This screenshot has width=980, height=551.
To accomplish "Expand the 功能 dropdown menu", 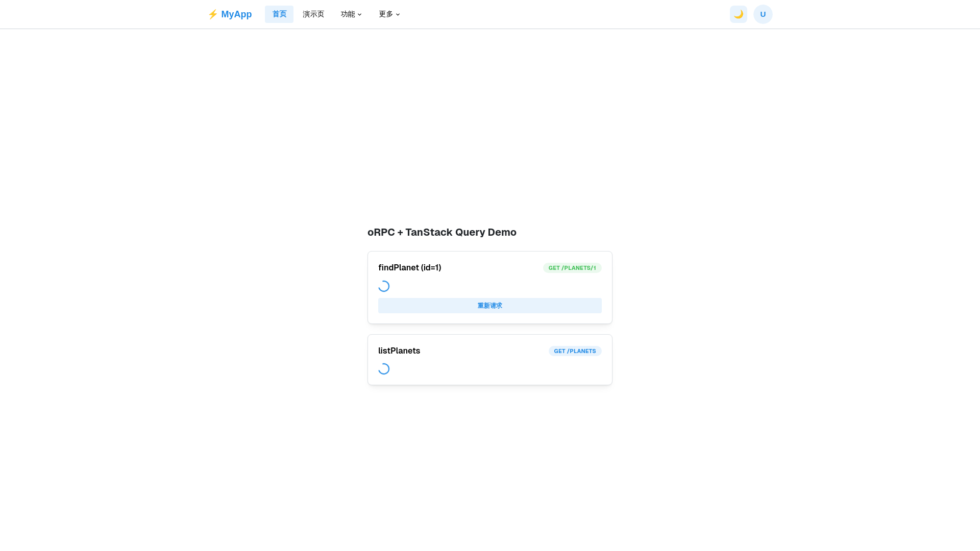I will [351, 14].
